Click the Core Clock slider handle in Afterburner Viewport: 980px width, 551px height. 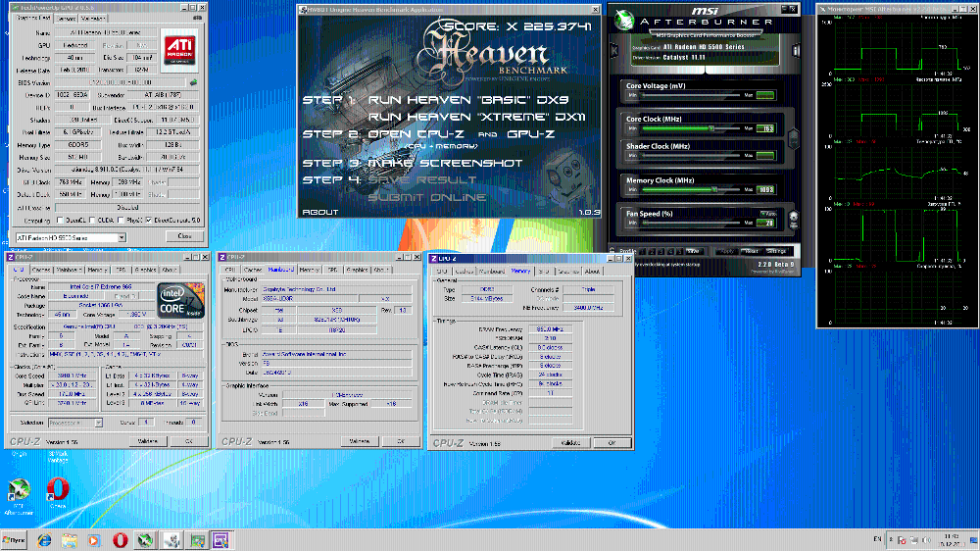710,128
